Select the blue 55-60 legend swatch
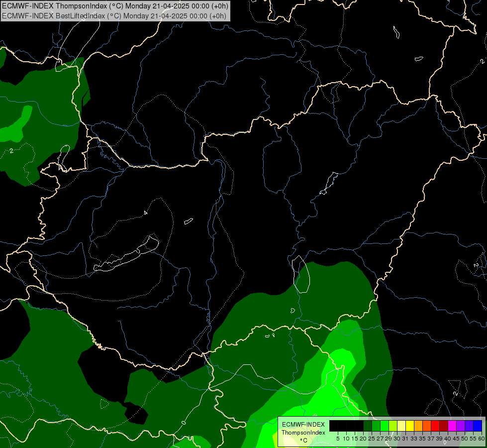Viewport: 487px width, 448px height. (x=478, y=426)
